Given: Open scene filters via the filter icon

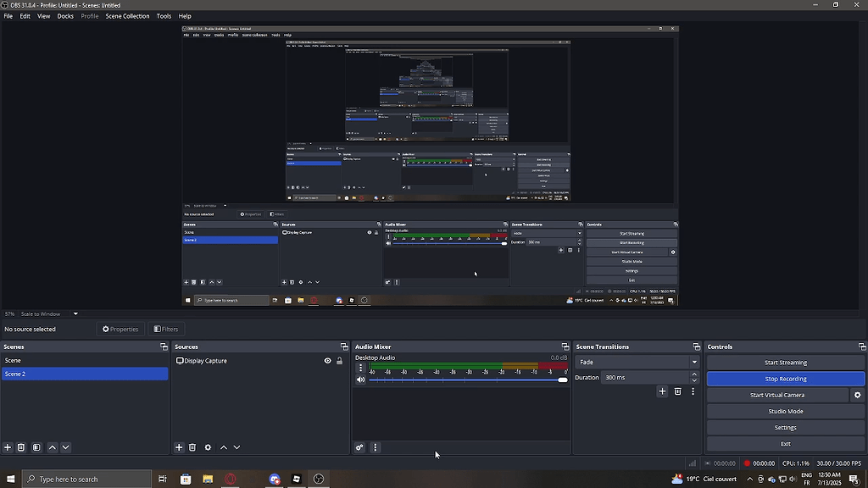Looking at the screenshot, I should click(x=36, y=447).
